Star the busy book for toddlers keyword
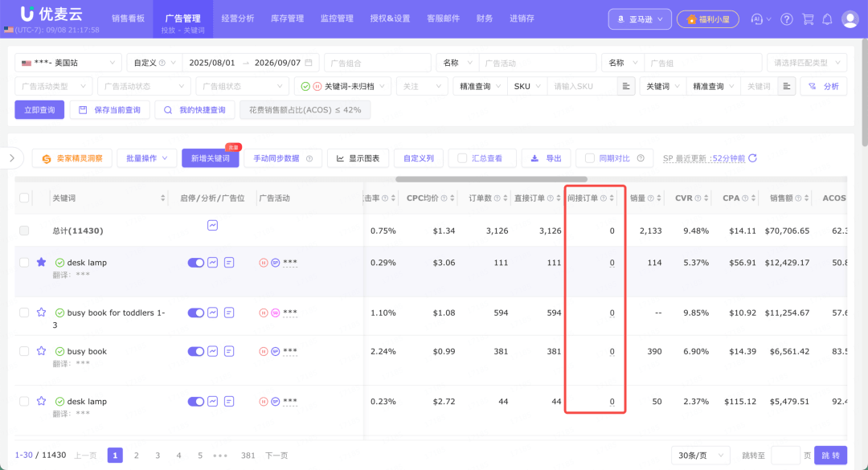 [x=42, y=313]
